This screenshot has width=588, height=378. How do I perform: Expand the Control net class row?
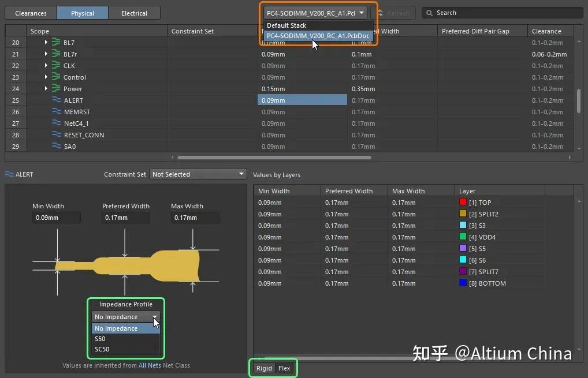coord(46,77)
